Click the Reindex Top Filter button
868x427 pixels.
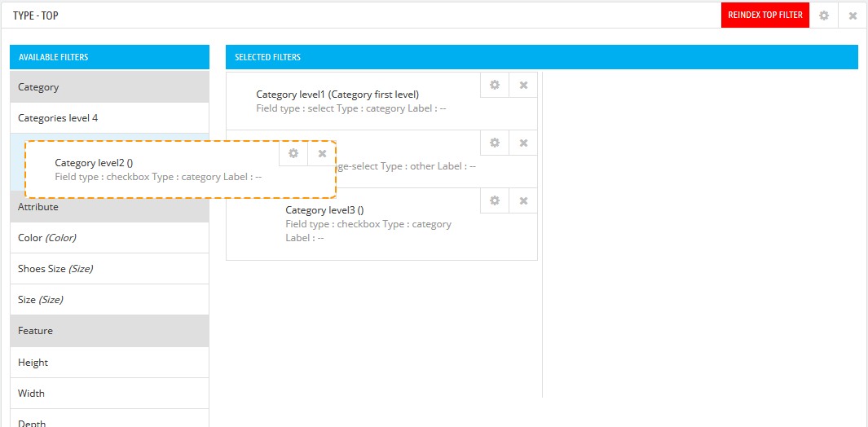(765, 15)
